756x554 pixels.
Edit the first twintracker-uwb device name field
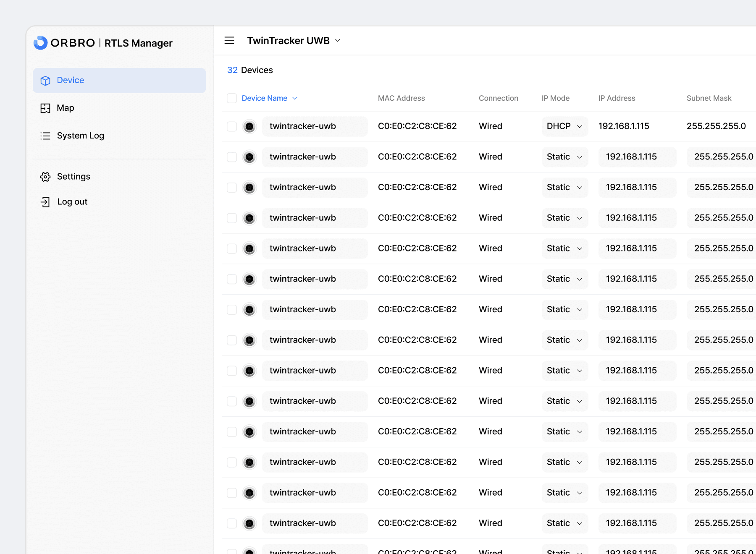point(315,126)
